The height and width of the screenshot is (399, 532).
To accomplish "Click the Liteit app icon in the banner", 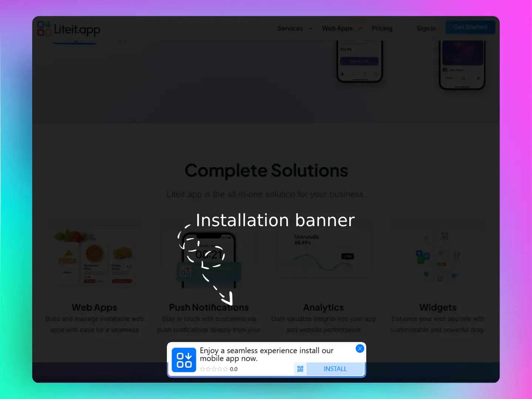I will (184, 360).
